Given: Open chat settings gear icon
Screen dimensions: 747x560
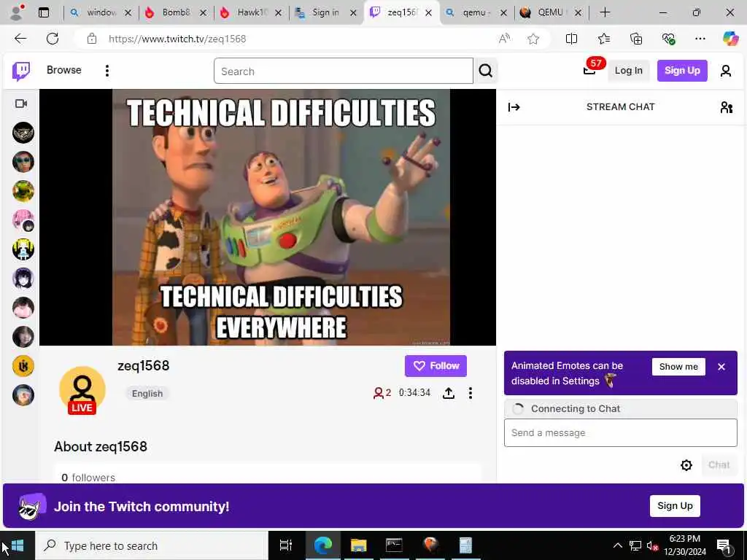Looking at the screenshot, I should pos(686,465).
